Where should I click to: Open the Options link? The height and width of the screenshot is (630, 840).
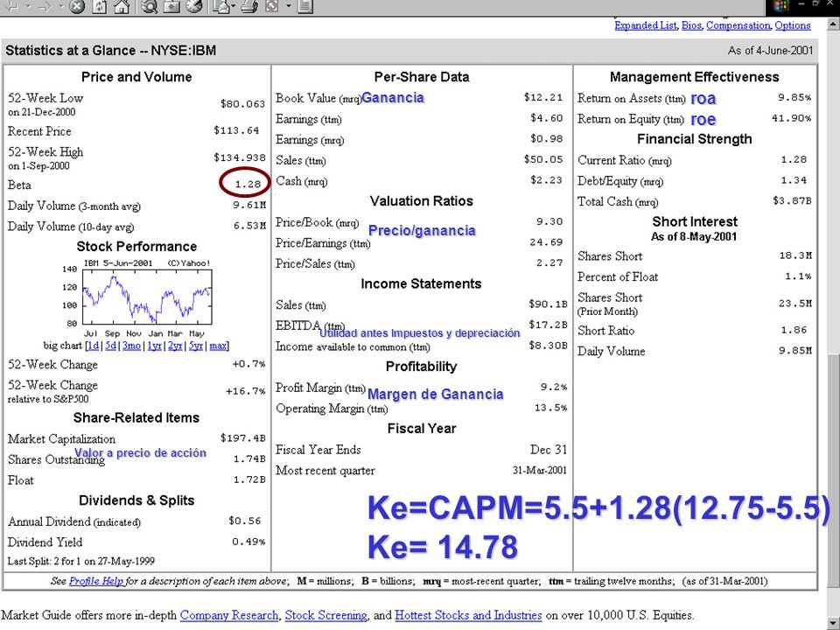793,25
